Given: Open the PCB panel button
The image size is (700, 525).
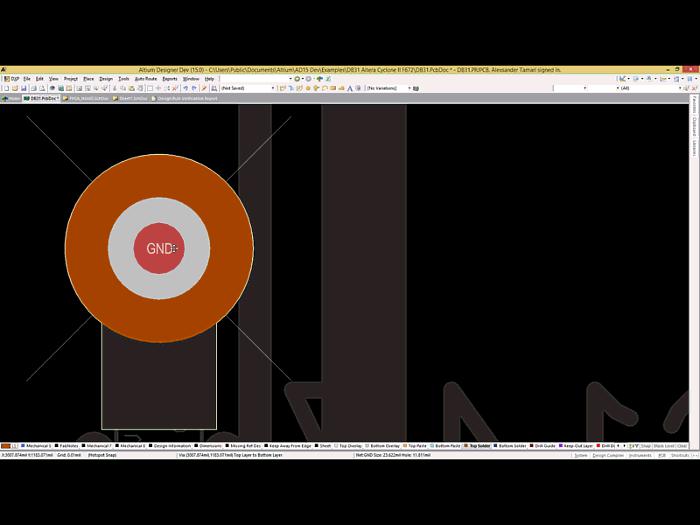Looking at the screenshot, I should pyautogui.click(x=662, y=455).
